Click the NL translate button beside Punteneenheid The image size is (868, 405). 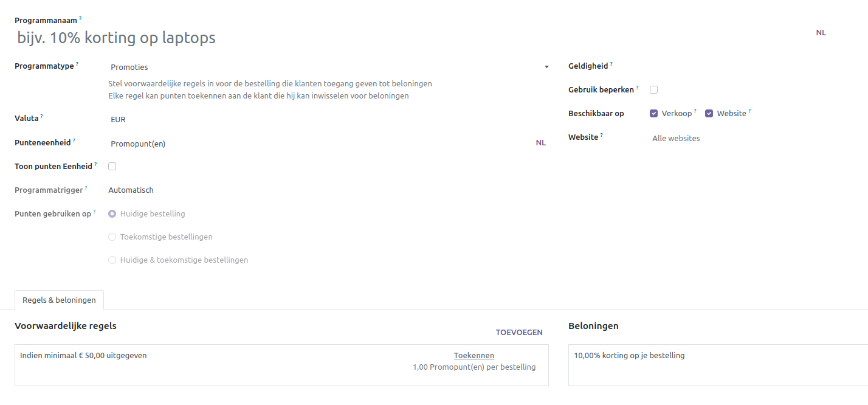540,143
